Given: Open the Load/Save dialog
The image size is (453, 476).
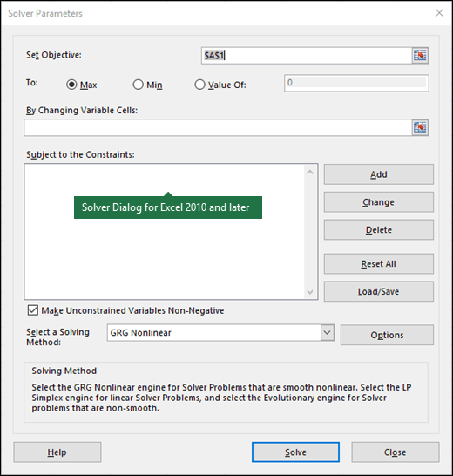Looking at the screenshot, I should click(379, 291).
